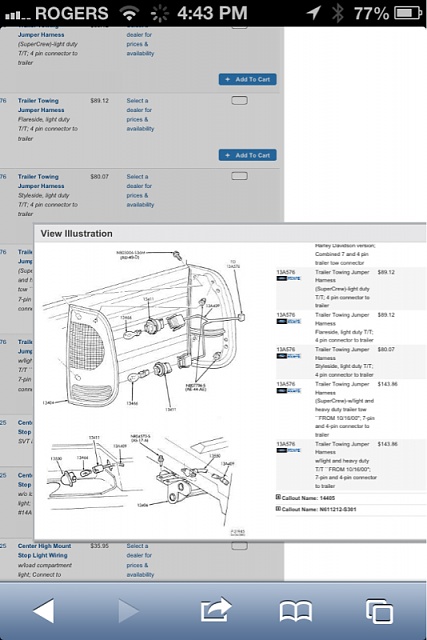This screenshot has height=640, width=427.
Task: Select a dealer for Flareside harness
Action: click(140, 115)
